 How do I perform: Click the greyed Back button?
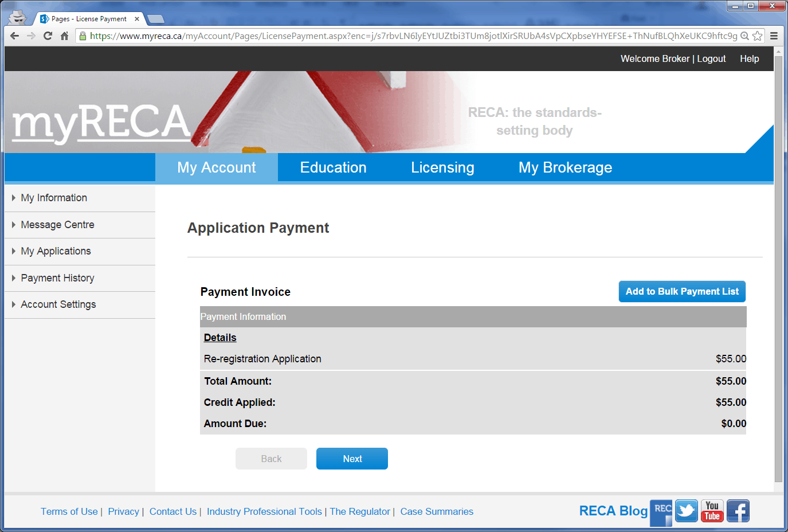[x=271, y=459]
